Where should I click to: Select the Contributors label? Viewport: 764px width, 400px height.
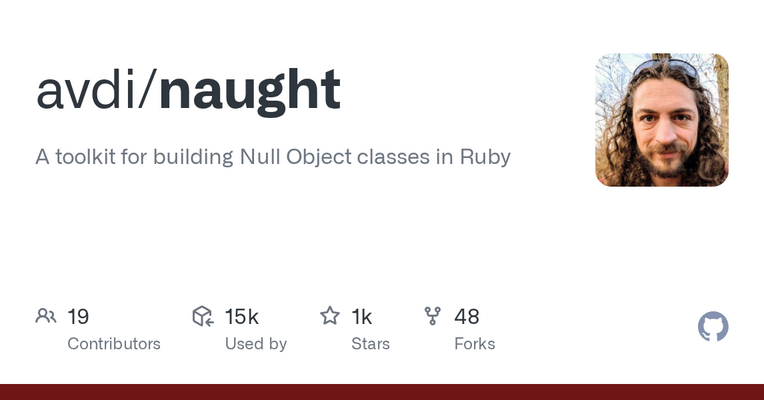[114, 343]
